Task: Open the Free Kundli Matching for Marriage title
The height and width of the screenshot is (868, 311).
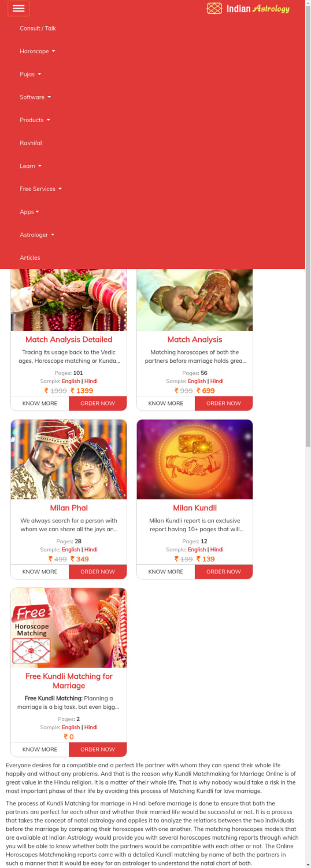Action: 69,681
